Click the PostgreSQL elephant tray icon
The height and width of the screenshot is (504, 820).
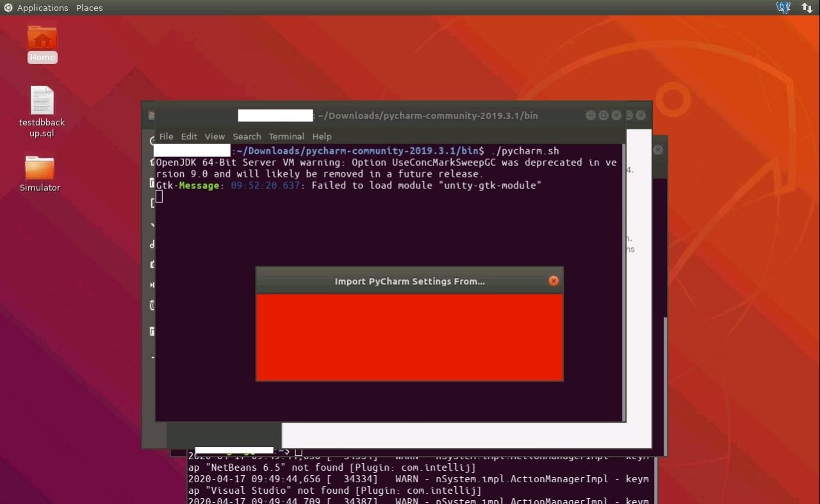(783, 8)
